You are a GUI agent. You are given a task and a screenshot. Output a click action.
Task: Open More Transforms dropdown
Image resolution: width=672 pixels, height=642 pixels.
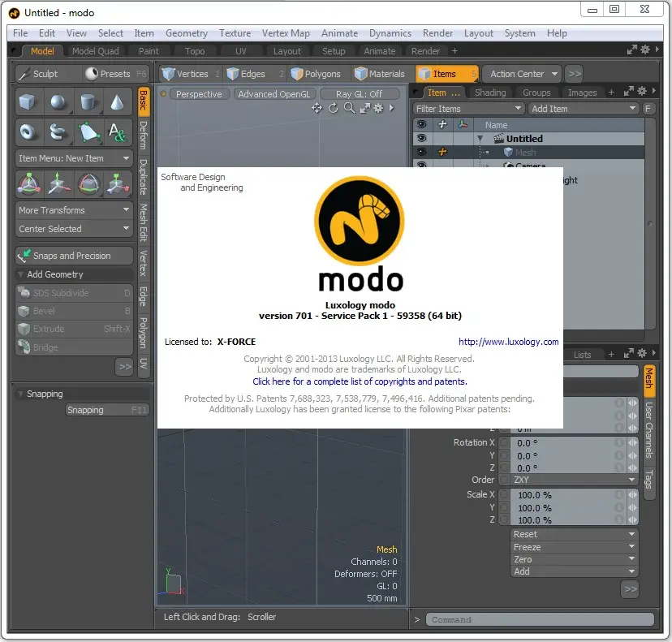coord(74,210)
